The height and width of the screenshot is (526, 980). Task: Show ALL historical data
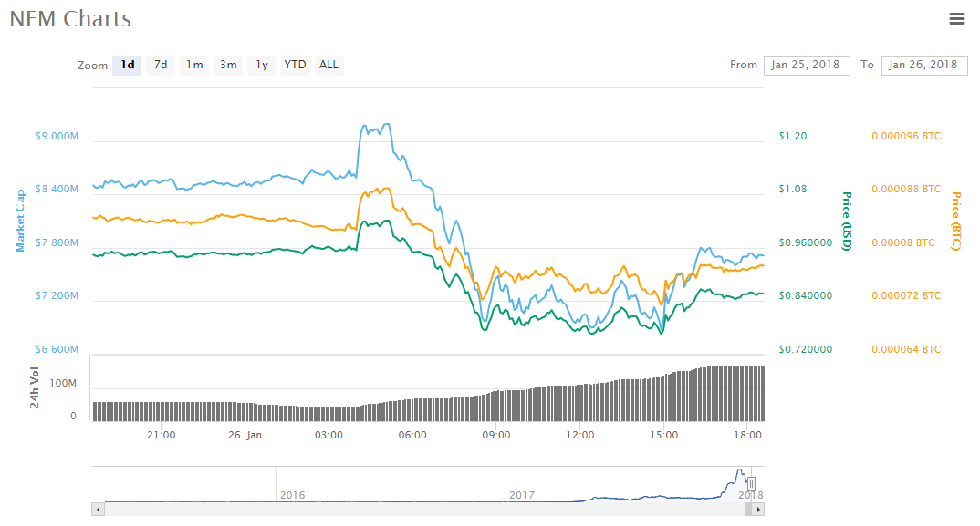[x=328, y=65]
